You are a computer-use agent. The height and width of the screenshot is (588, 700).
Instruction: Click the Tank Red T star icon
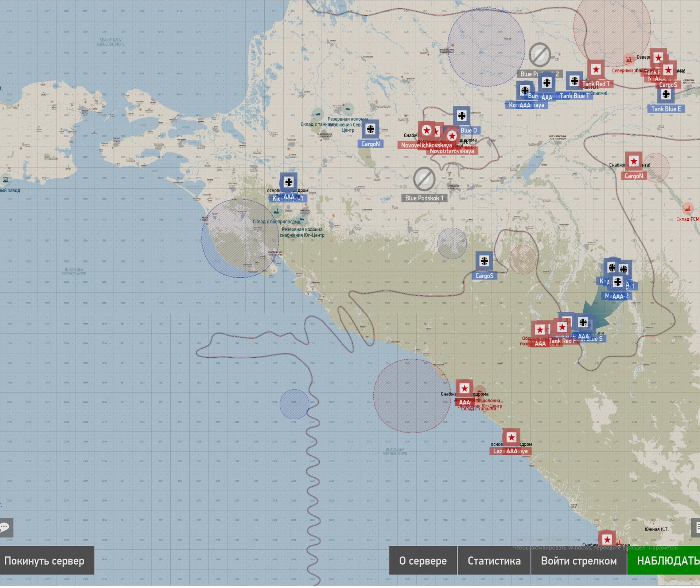(x=596, y=70)
